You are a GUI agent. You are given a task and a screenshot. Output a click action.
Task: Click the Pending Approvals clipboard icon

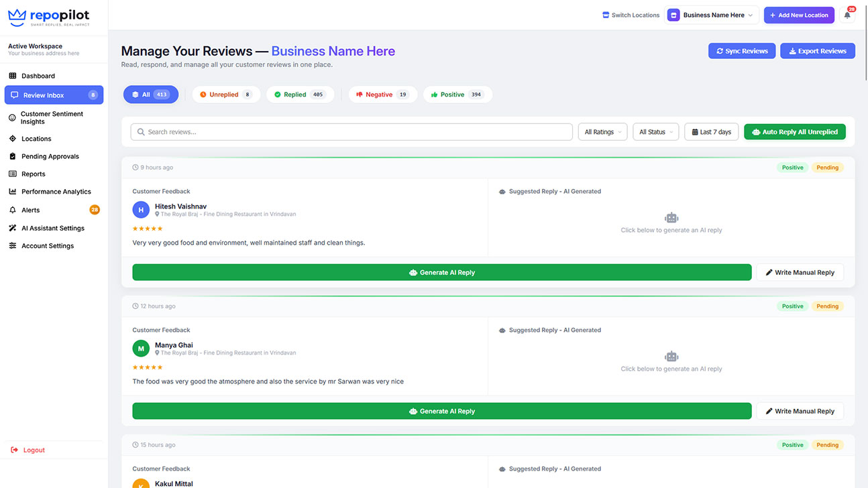tap(12, 156)
